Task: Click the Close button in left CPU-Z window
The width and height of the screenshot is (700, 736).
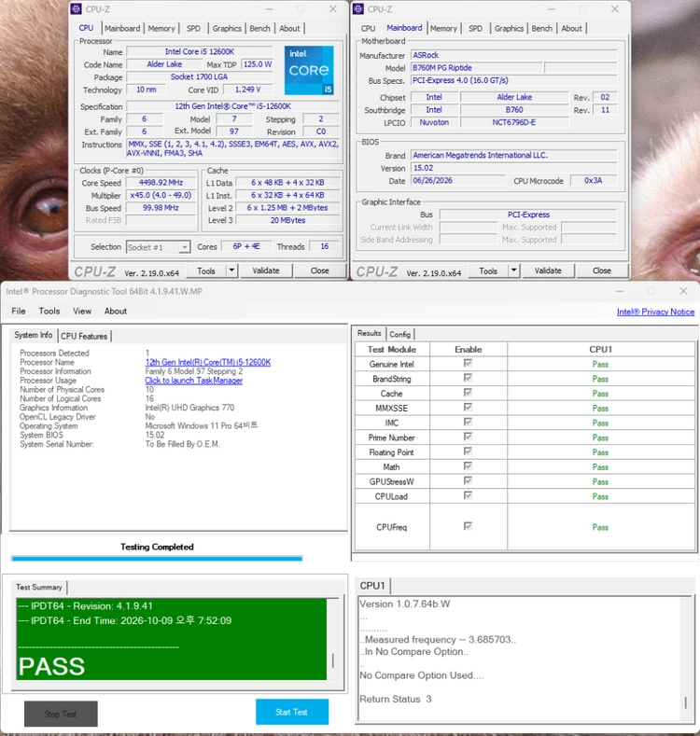Action: coord(319,271)
